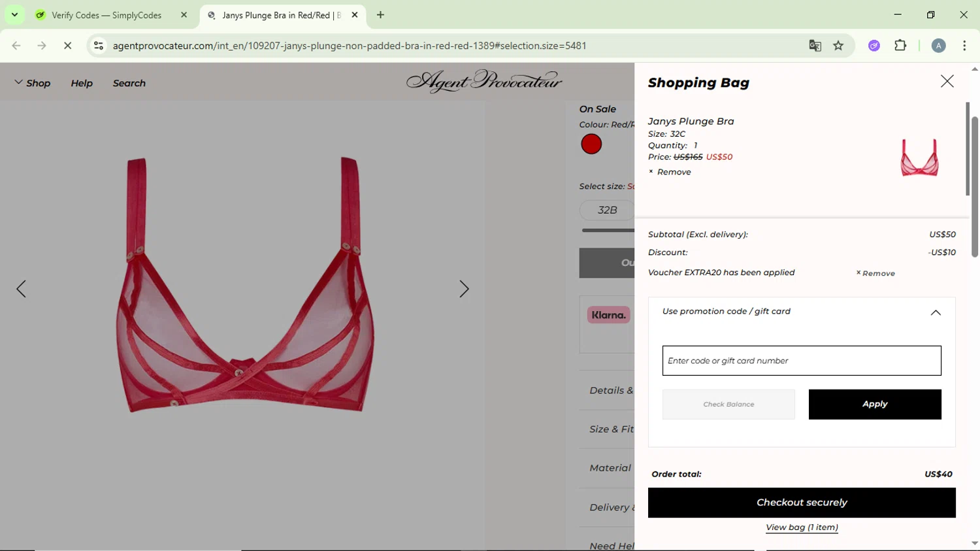Viewport: 980px width, 551px height.
Task: Click the Order total US$40 value
Action: tap(938, 475)
